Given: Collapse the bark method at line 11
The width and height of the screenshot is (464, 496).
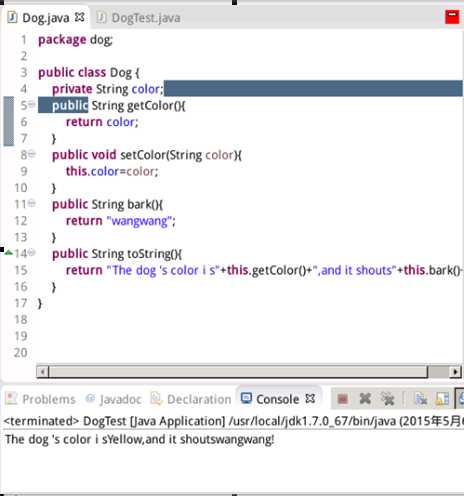Looking at the screenshot, I should [32, 203].
